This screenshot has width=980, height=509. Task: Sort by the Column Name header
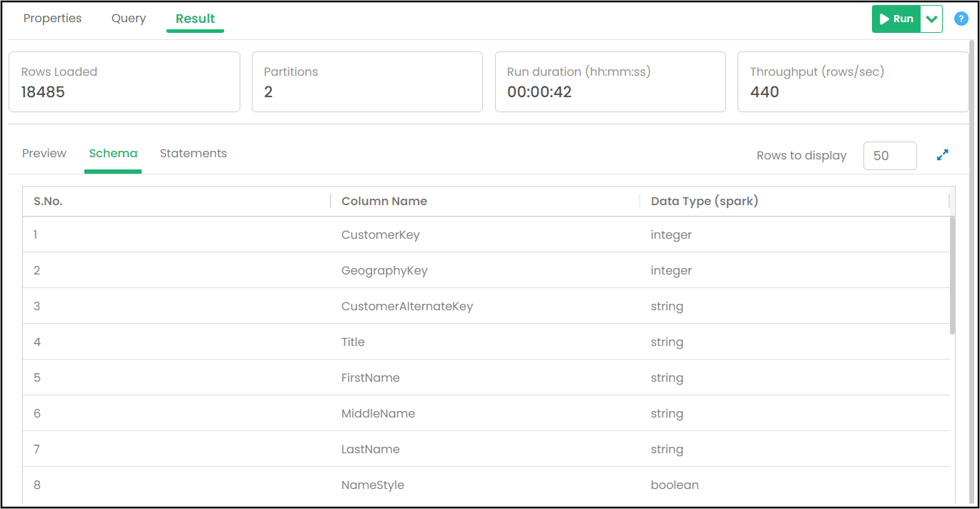pos(384,202)
